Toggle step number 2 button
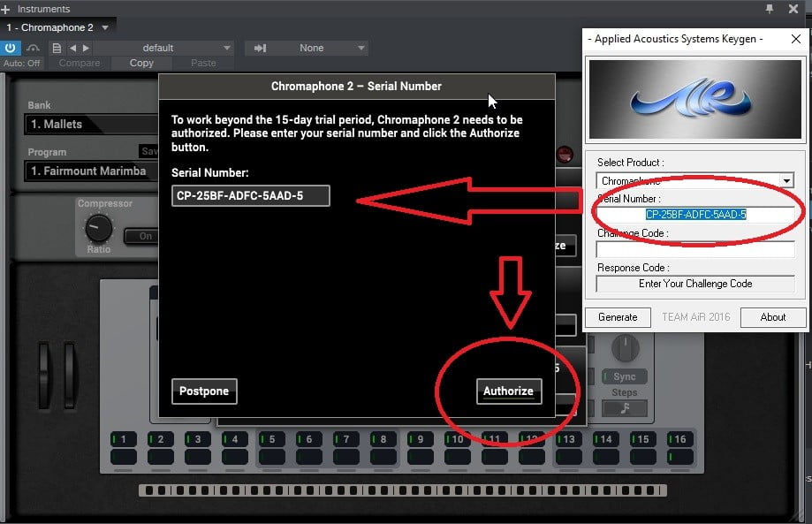This screenshot has height=524, width=812. [x=161, y=439]
